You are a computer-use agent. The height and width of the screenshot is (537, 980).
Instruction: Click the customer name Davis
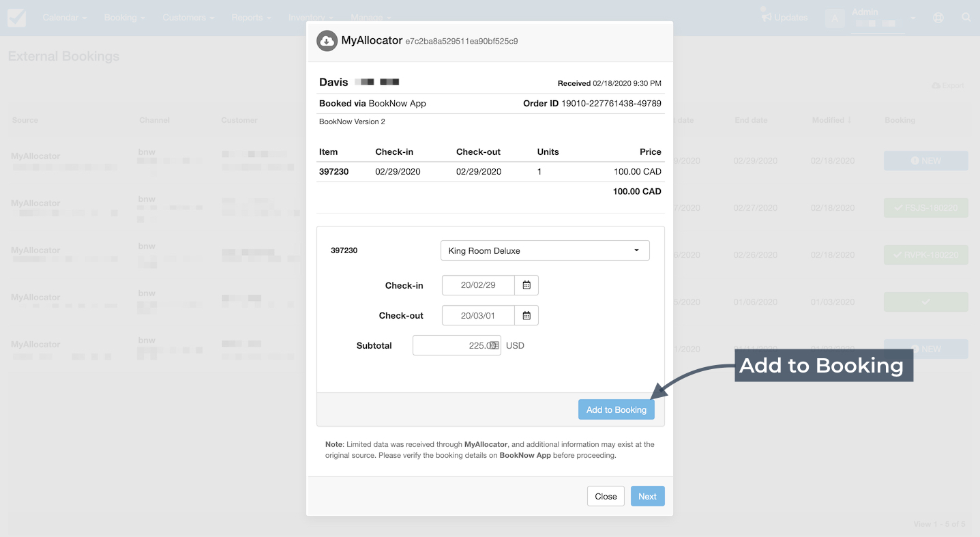[x=333, y=82]
